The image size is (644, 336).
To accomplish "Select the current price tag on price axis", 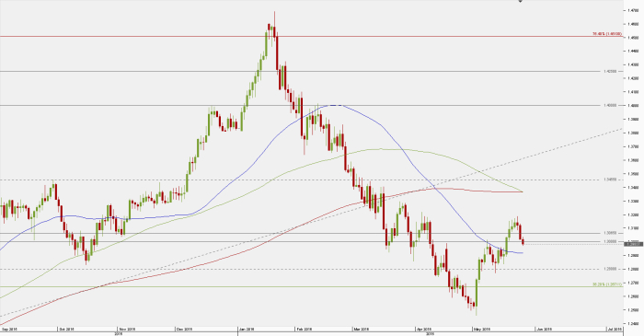I will pyautogui.click(x=633, y=244).
